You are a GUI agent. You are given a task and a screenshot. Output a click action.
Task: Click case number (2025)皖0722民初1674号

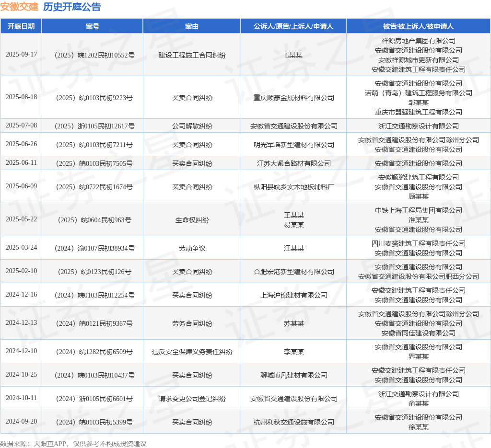pyautogui.click(x=94, y=187)
